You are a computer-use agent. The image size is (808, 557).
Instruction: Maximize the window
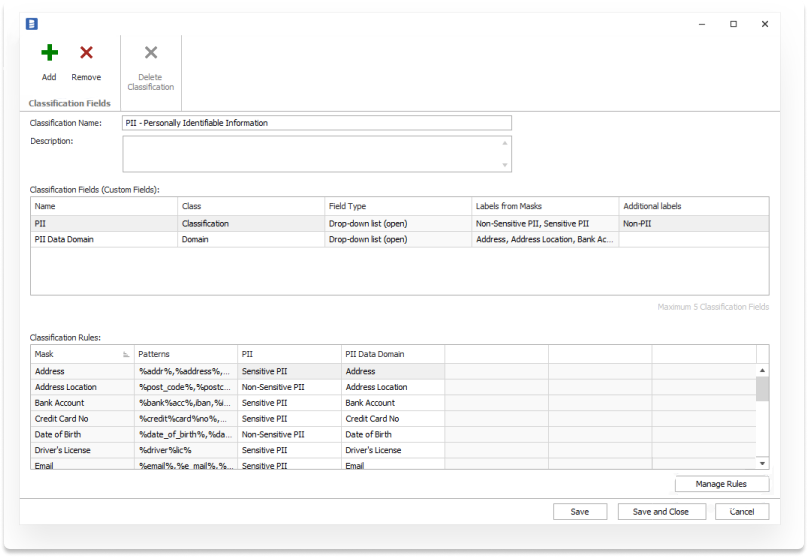point(733,23)
